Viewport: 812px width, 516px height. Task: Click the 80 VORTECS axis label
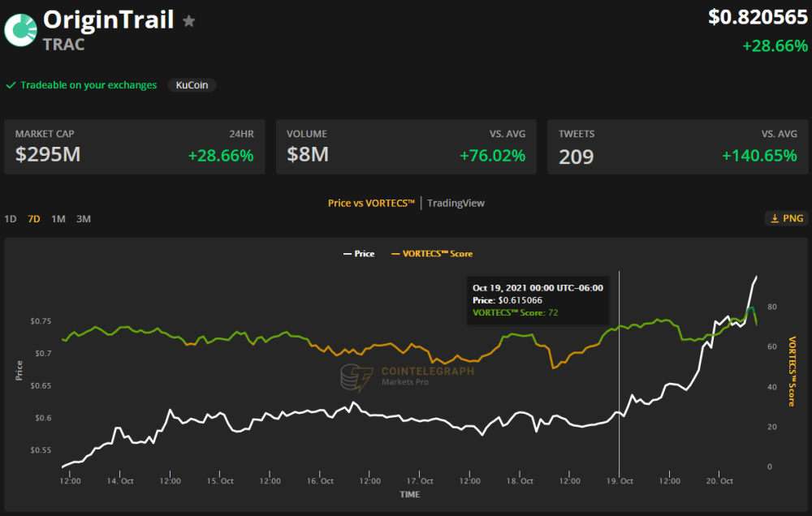point(772,307)
